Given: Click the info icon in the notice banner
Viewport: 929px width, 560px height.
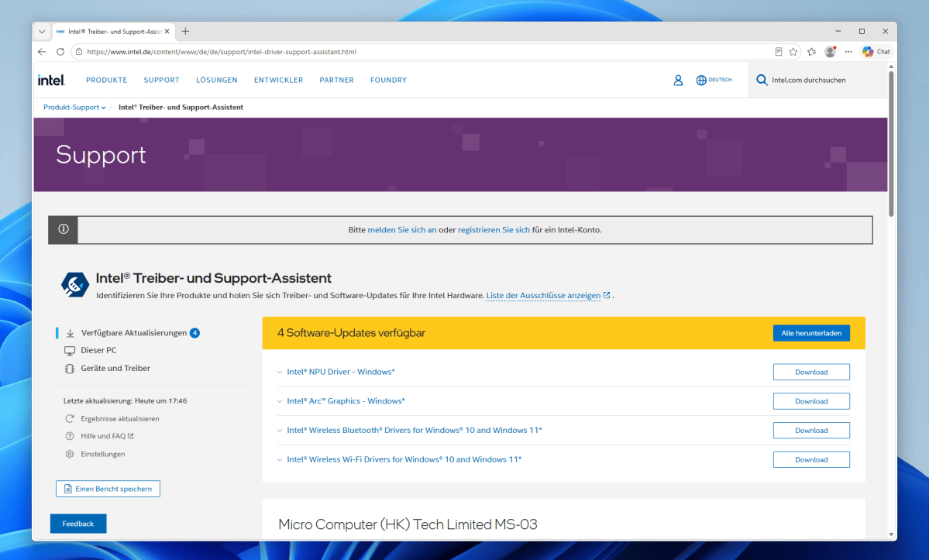Looking at the screenshot, I should 64,229.
